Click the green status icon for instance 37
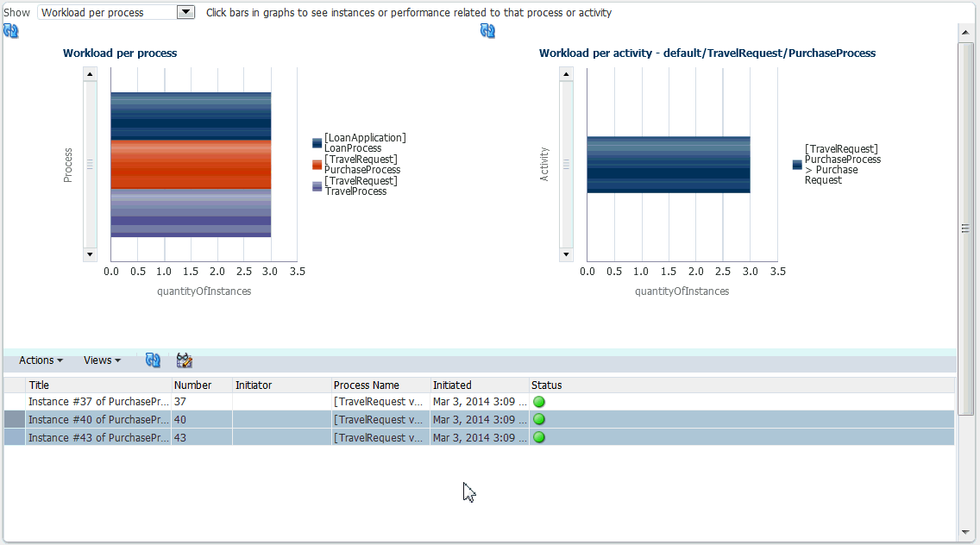Image resolution: width=980 pixels, height=545 pixels. (x=539, y=402)
